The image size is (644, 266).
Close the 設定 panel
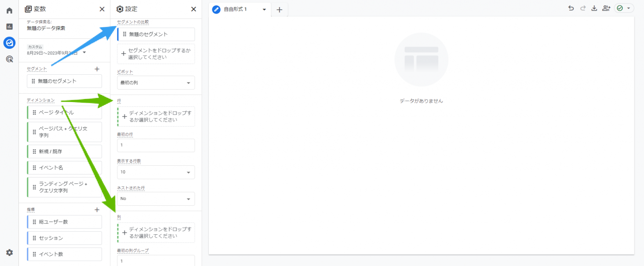tap(193, 9)
